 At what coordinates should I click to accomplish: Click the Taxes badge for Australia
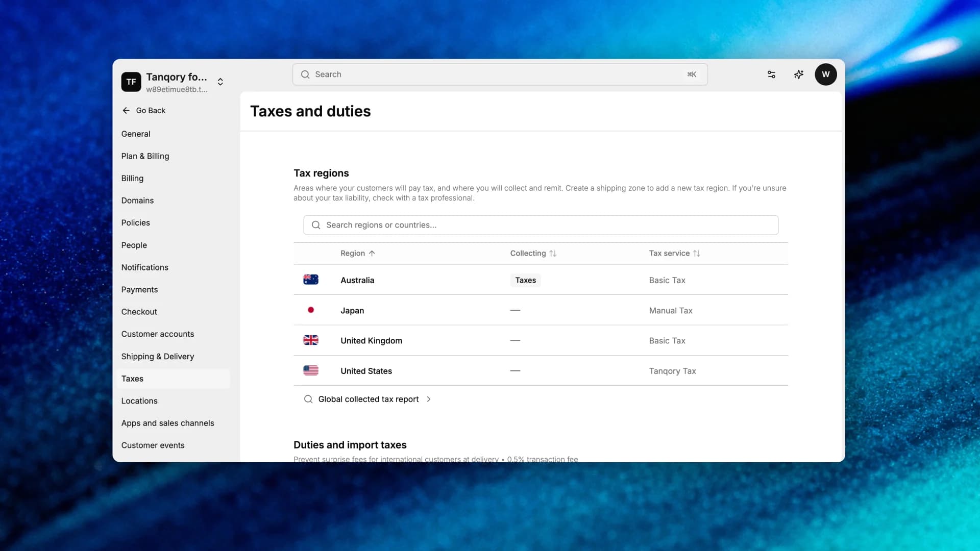point(525,280)
